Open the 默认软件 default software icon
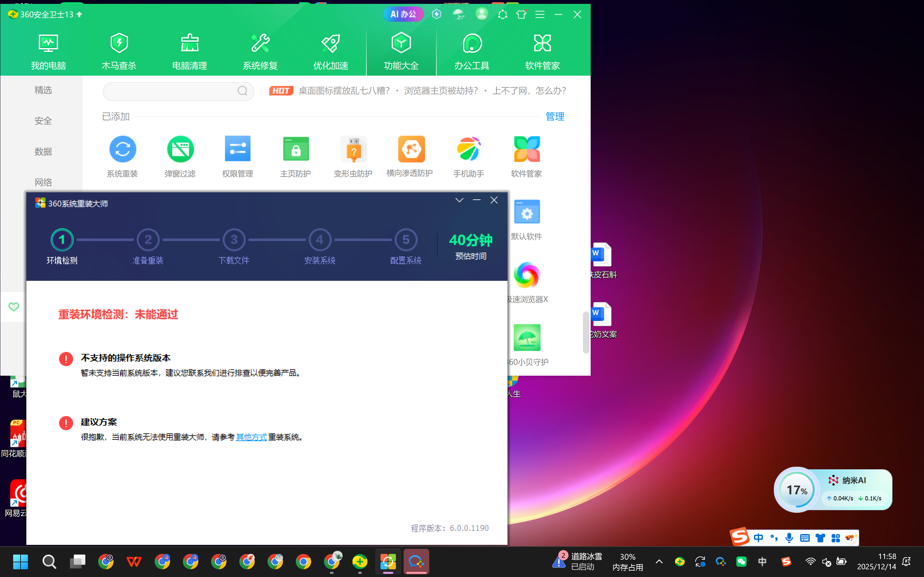The height and width of the screenshot is (577, 924). pyautogui.click(x=526, y=212)
